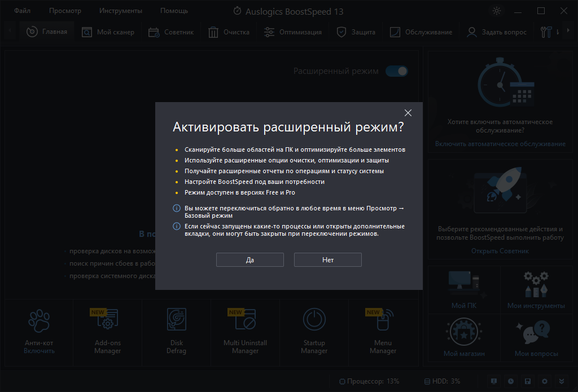
Task: Click Нет to decline advanced mode
Action: pos(328,260)
